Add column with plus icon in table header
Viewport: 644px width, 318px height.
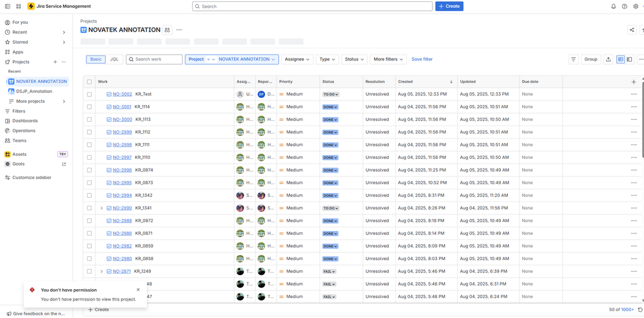coord(633,82)
